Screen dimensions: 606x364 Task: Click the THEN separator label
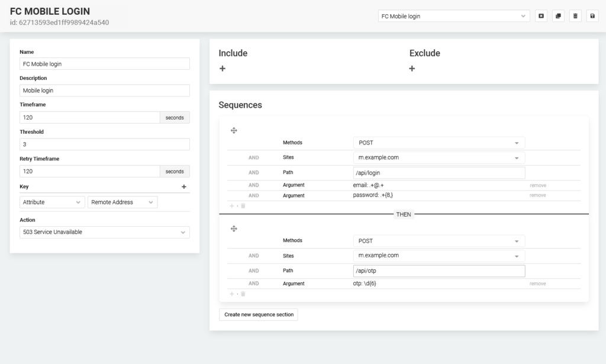pyautogui.click(x=404, y=214)
